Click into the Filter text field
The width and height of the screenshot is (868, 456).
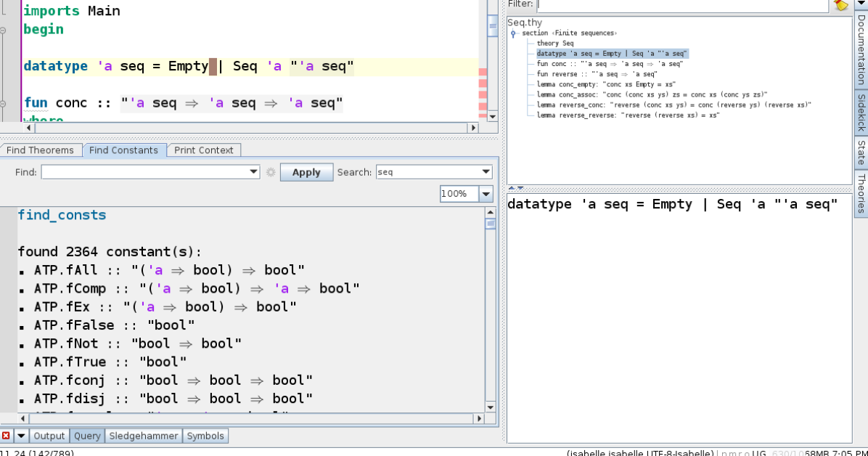click(x=682, y=4)
